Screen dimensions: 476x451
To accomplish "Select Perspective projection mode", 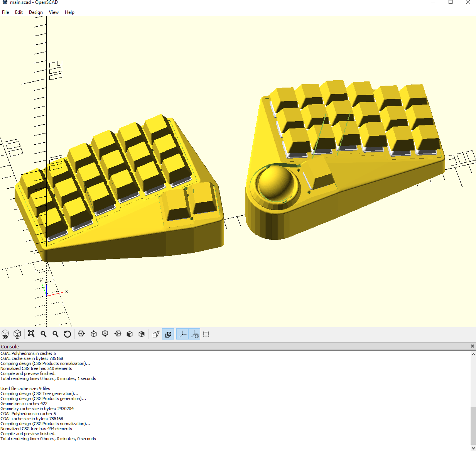I will tap(156, 334).
